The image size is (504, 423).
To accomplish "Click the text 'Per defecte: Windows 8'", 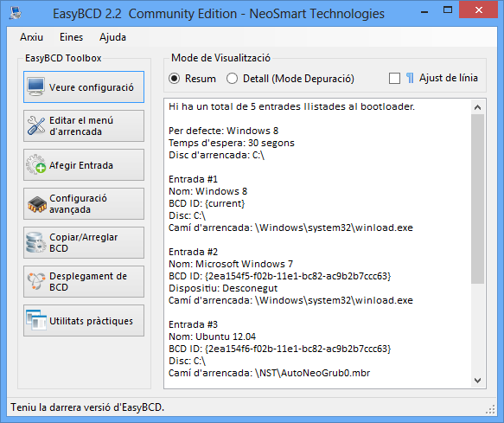I will (223, 131).
